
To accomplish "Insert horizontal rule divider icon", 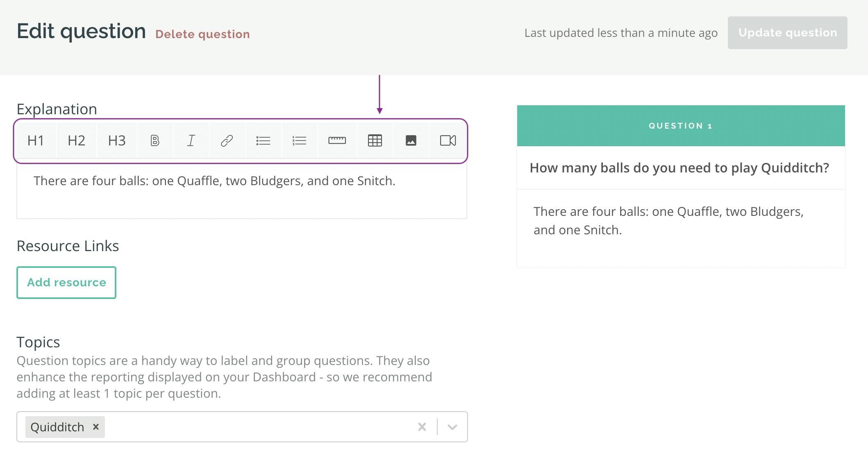I will (337, 141).
